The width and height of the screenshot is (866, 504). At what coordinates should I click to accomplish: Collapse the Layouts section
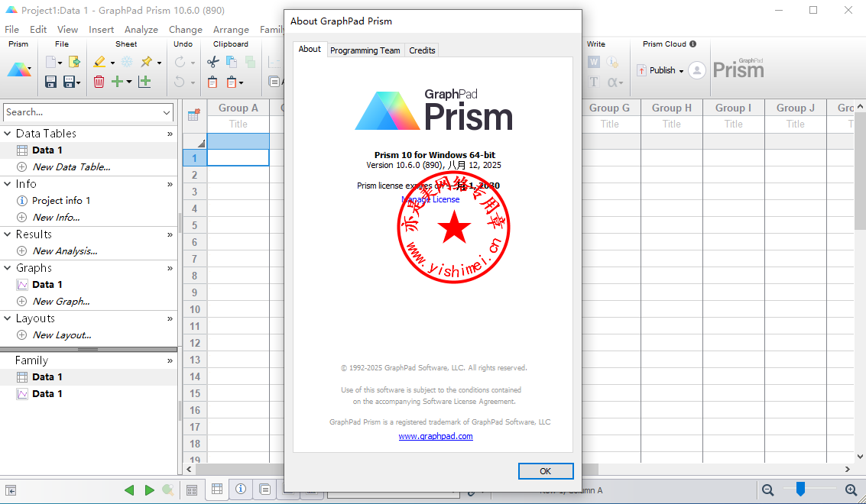click(x=7, y=318)
